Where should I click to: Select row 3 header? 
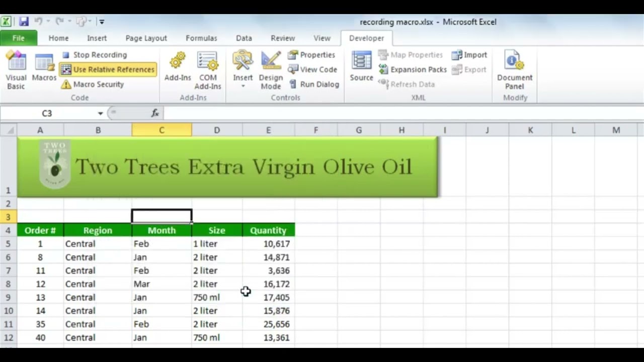coord(9,217)
